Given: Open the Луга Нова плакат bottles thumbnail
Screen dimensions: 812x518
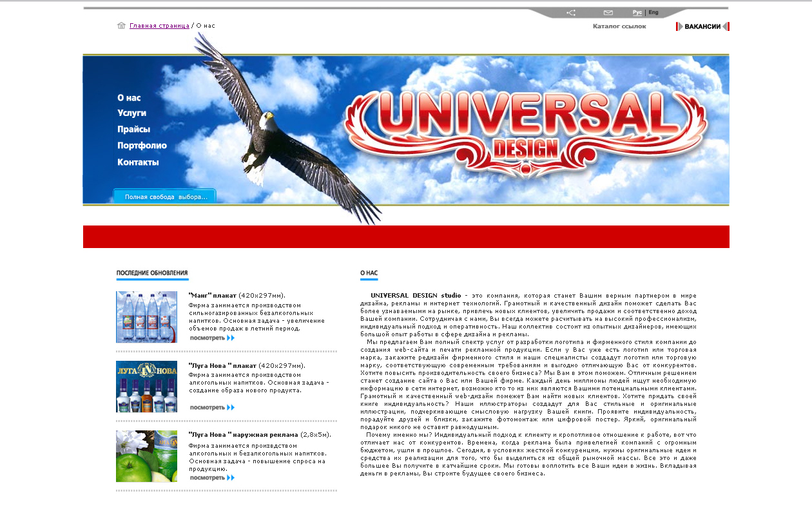Looking at the screenshot, I should pyautogui.click(x=146, y=387).
